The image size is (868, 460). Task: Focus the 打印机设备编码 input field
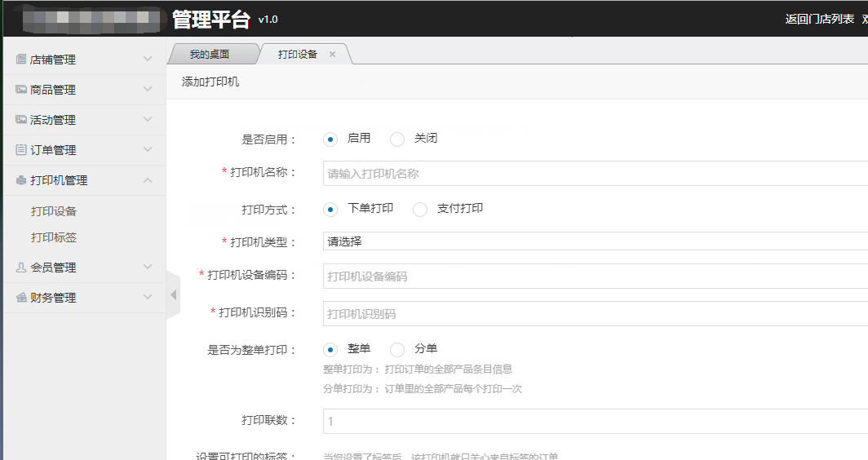pos(595,276)
